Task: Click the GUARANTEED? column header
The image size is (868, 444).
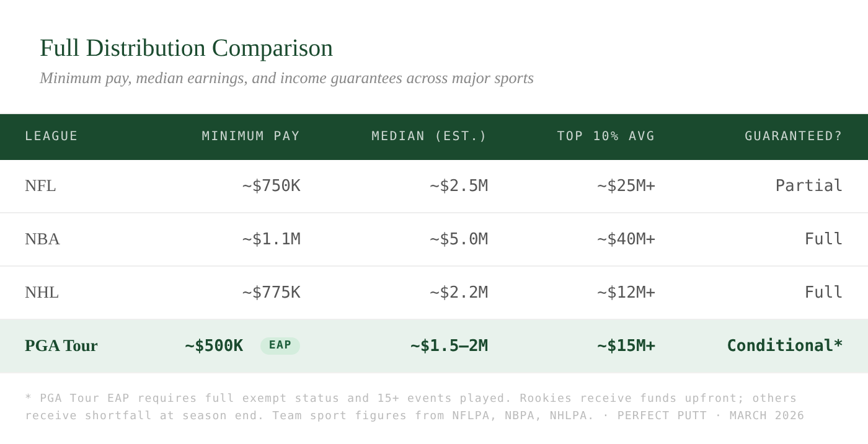Action: (793, 136)
